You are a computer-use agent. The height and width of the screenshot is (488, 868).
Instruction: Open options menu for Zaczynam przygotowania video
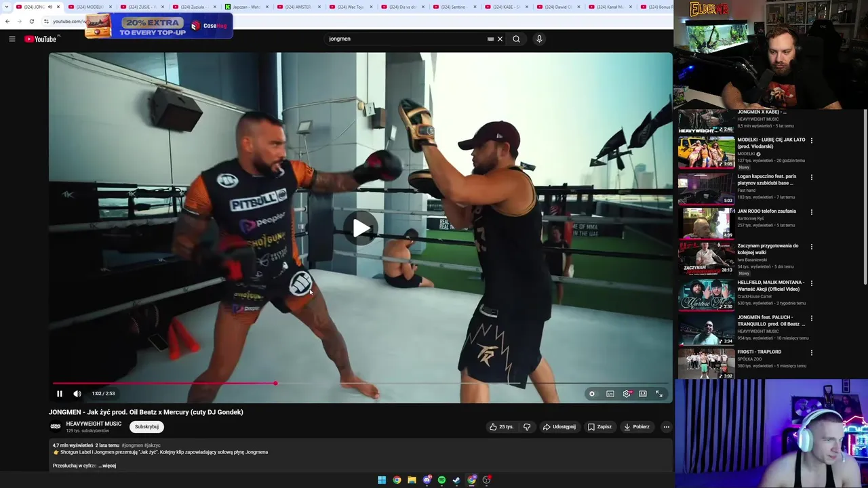click(x=811, y=247)
